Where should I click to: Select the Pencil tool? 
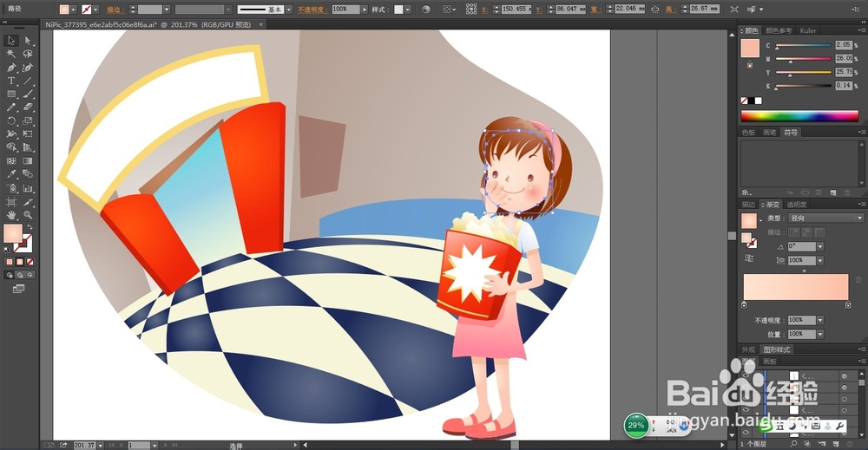pyautogui.click(x=11, y=108)
